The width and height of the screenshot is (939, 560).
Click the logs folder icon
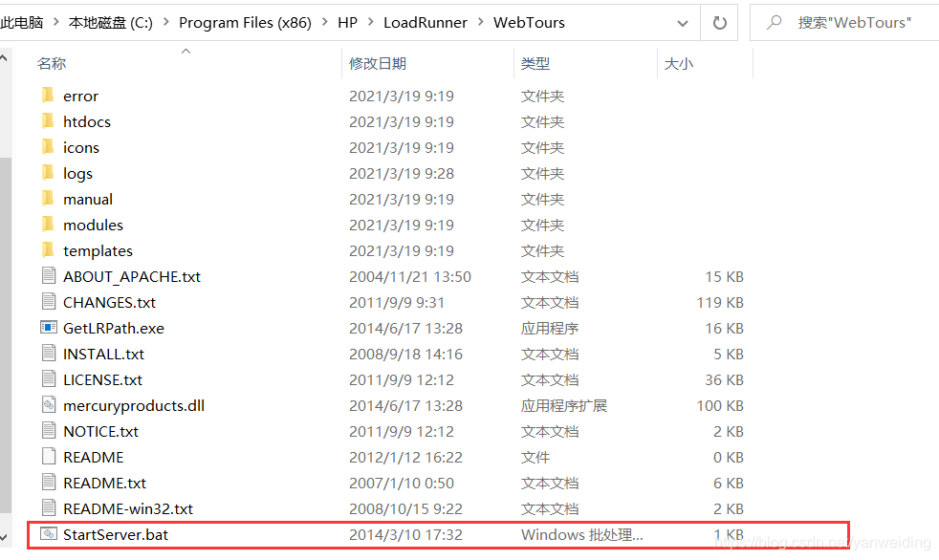(x=48, y=172)
